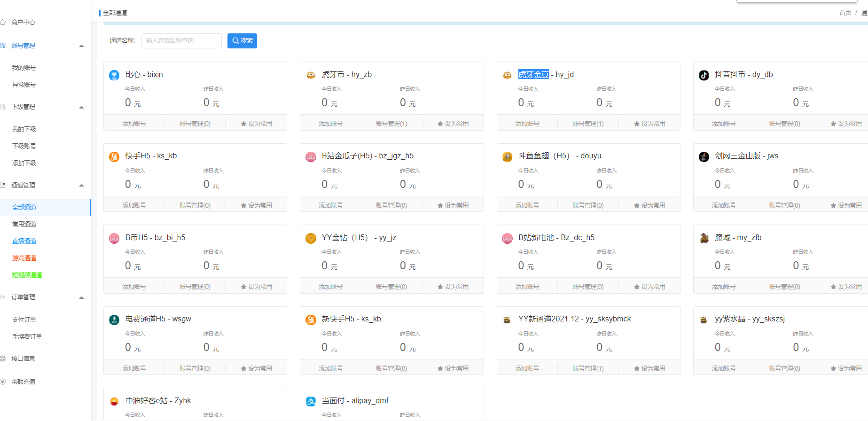Click the 比心 bixin channel icon
This screenshot has height=421, width=868.
tap(114, 75)
